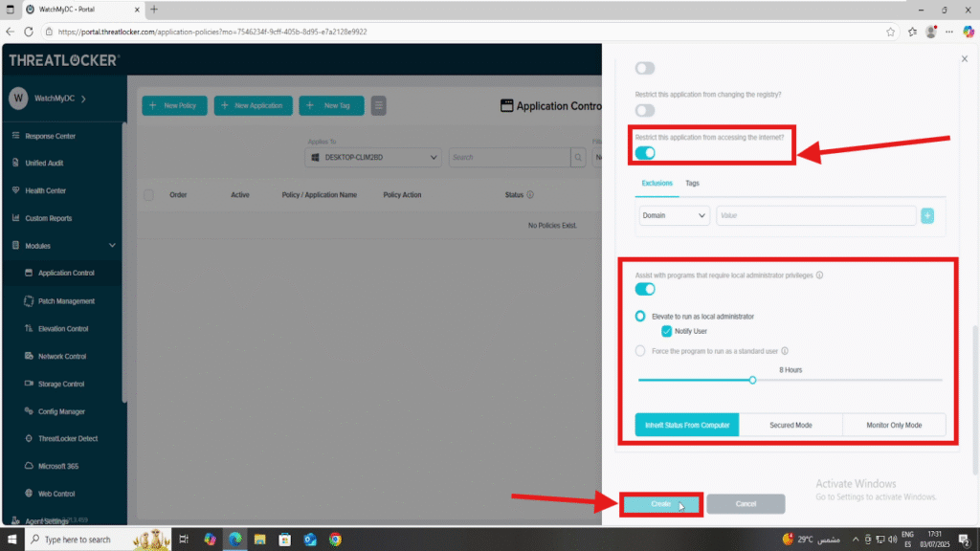Open Patch Management module icon
This screenshot has width=980, height=551.
29,300
